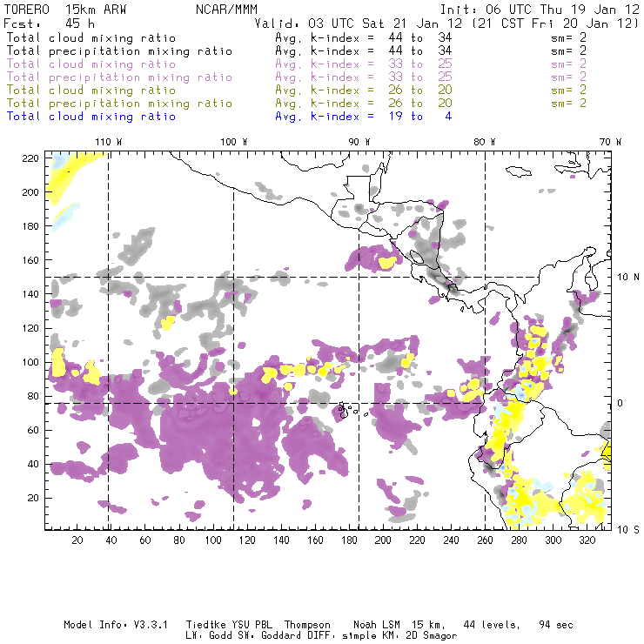Click black "Total precipitation mixing ratio" legend label
644x644 pixels.
[x=119, y=51]
